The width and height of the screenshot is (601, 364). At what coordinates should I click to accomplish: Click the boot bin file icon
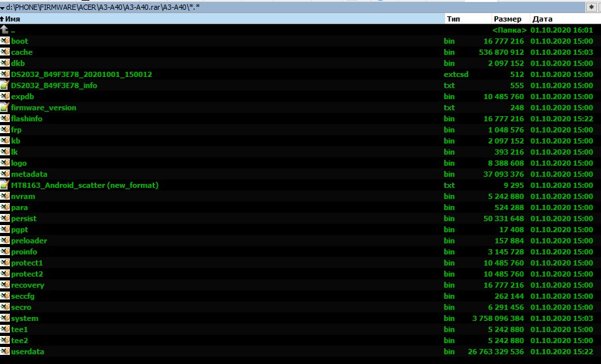[5, 41]
